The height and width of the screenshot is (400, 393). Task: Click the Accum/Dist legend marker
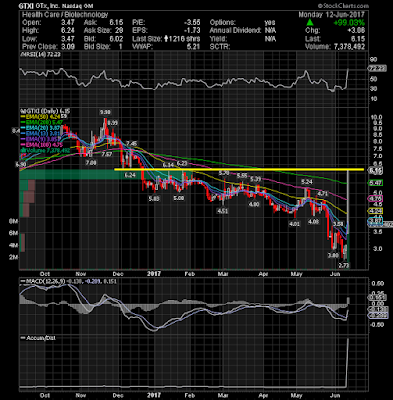tap(23, 338)
